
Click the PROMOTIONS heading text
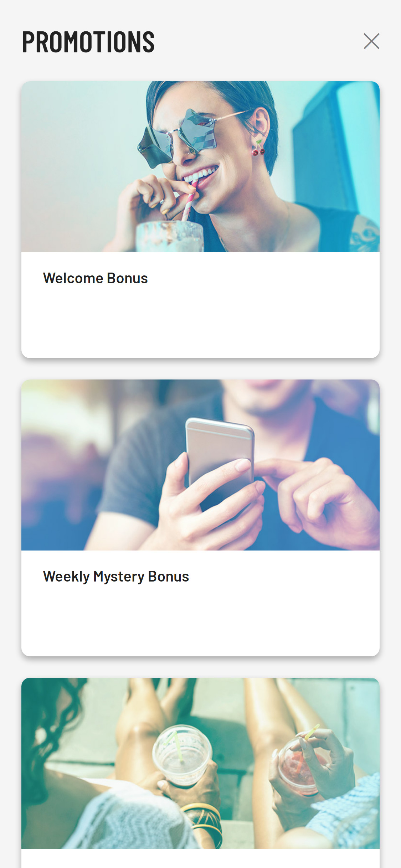click(88, 42)
